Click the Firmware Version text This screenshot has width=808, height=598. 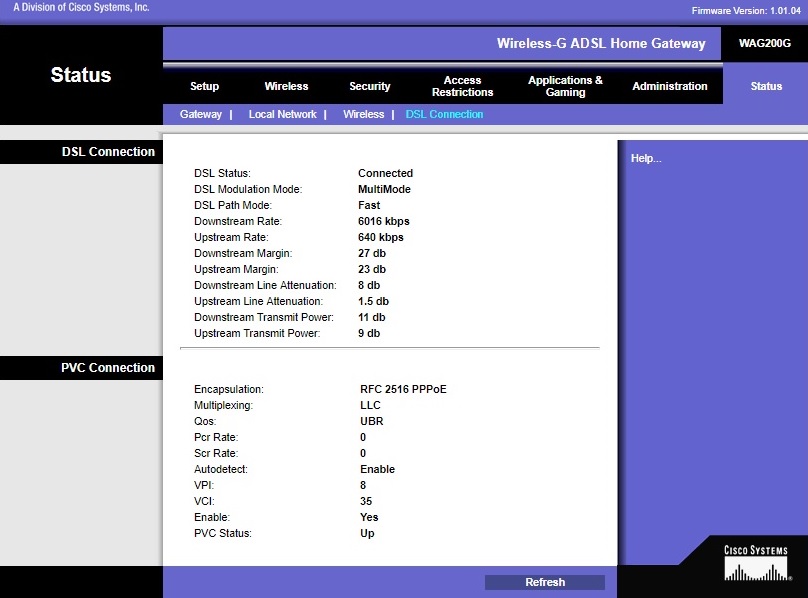click(746, 11)
